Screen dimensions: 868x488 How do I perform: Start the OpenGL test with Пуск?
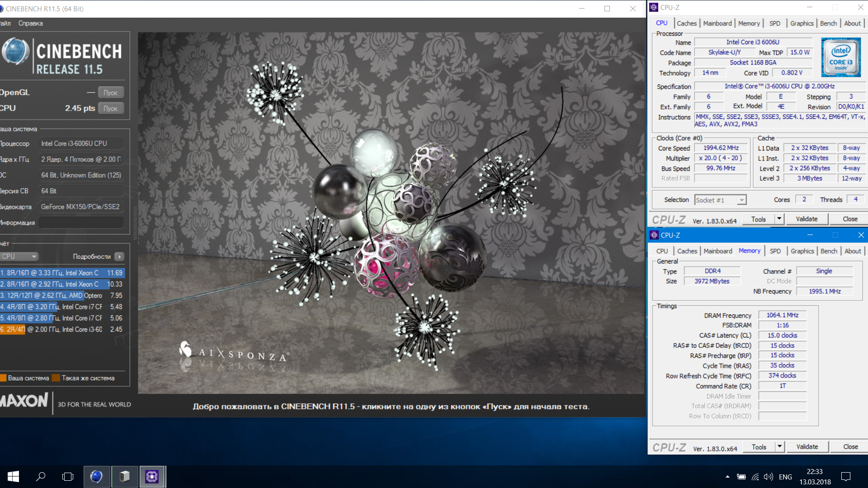(110, 93)
